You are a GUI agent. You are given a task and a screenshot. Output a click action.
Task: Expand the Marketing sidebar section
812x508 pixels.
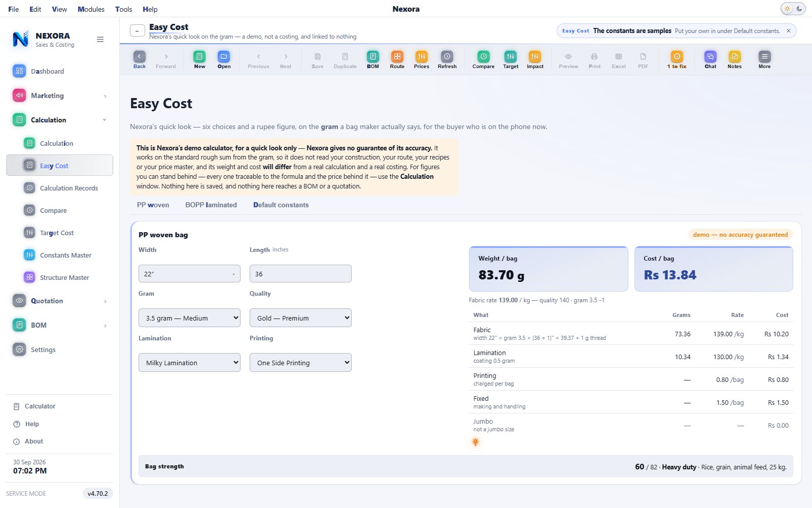(x=59, y=96)
